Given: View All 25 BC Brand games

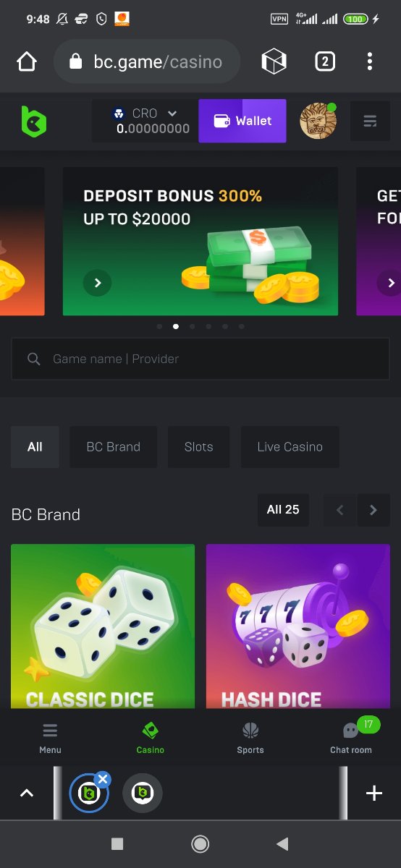Looking at the screenshot, I should (x=283, y=510).
